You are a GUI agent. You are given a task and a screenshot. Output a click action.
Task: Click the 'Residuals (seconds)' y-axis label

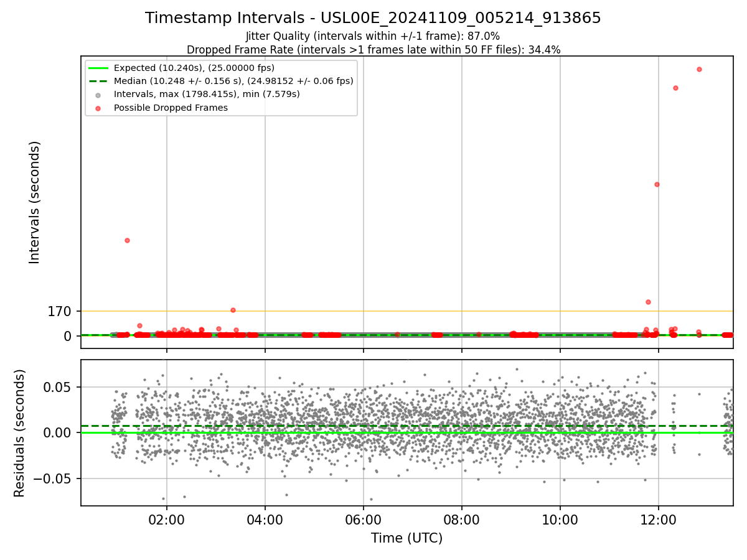[x=20, y=433]
